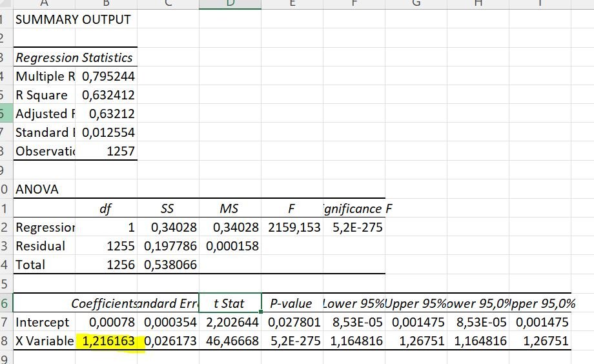Click the "Regression Statistics" heading cell
Screen dimensions: 594x364
pyautogui.click(x=74, y=57)
